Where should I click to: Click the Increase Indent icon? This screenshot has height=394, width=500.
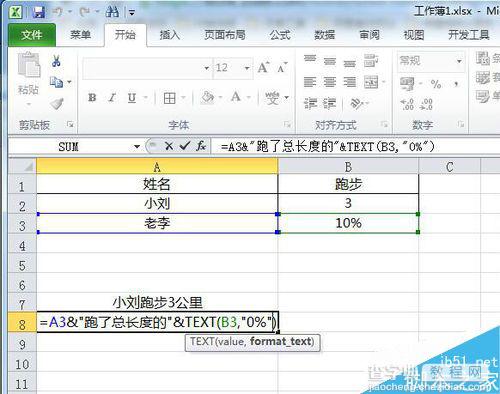click(330, 104)
